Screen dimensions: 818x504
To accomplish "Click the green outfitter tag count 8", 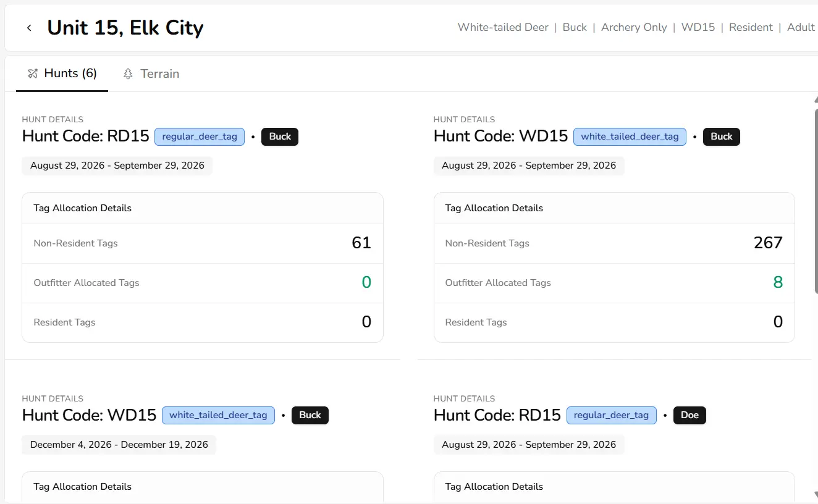I will [x=778, y=282].
